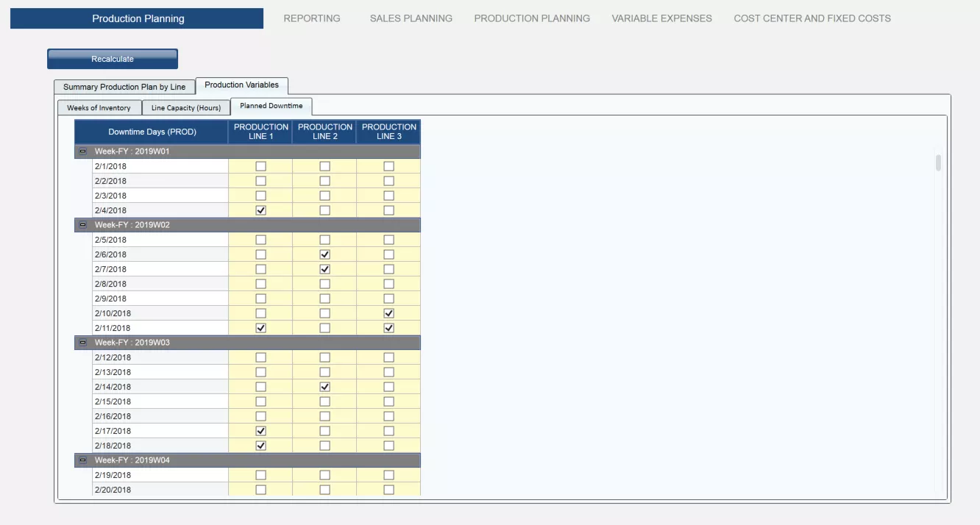The width and height of the screenshot is (980, 525).
Task: Collapse the Week-FY 2019W02 group
Action: point(82,225)
